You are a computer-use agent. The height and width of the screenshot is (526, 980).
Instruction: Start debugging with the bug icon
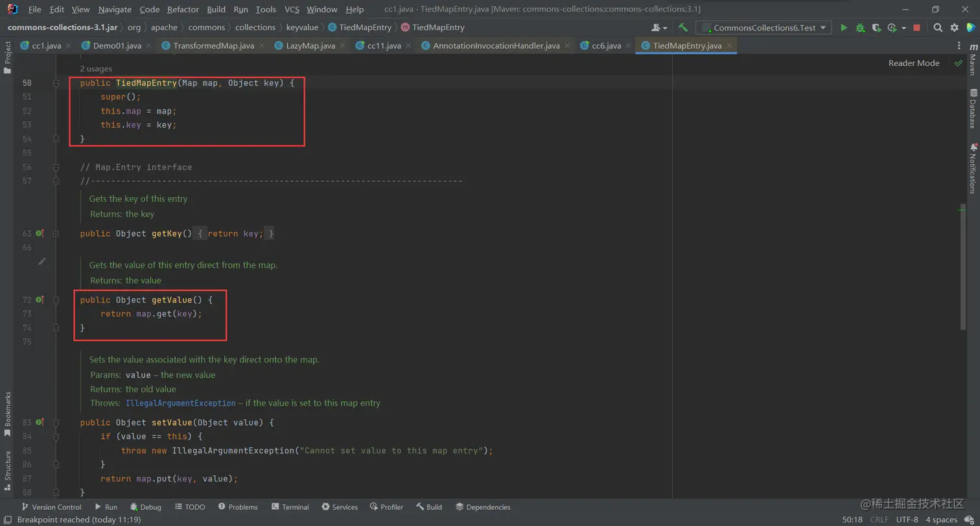point(860,28)
